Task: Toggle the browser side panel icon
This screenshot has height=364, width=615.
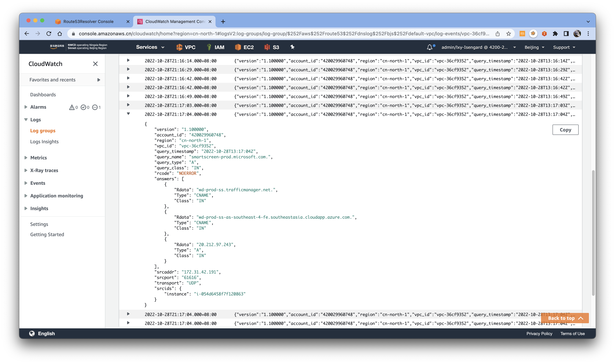Action: 566,34
